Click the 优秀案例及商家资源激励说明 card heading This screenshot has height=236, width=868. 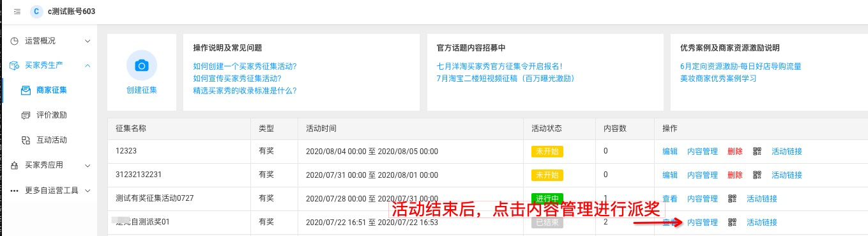730,48
